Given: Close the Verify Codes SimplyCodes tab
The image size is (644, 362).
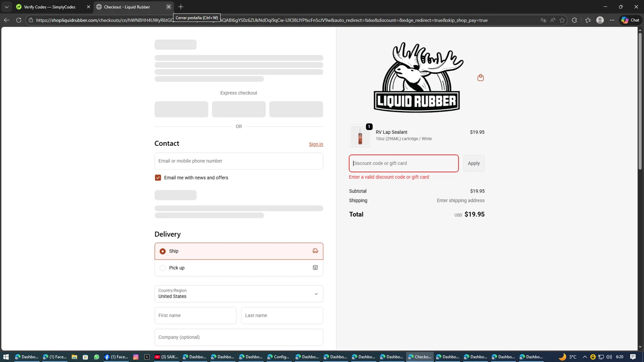Looking at the screenshot, I should (88, 7).
